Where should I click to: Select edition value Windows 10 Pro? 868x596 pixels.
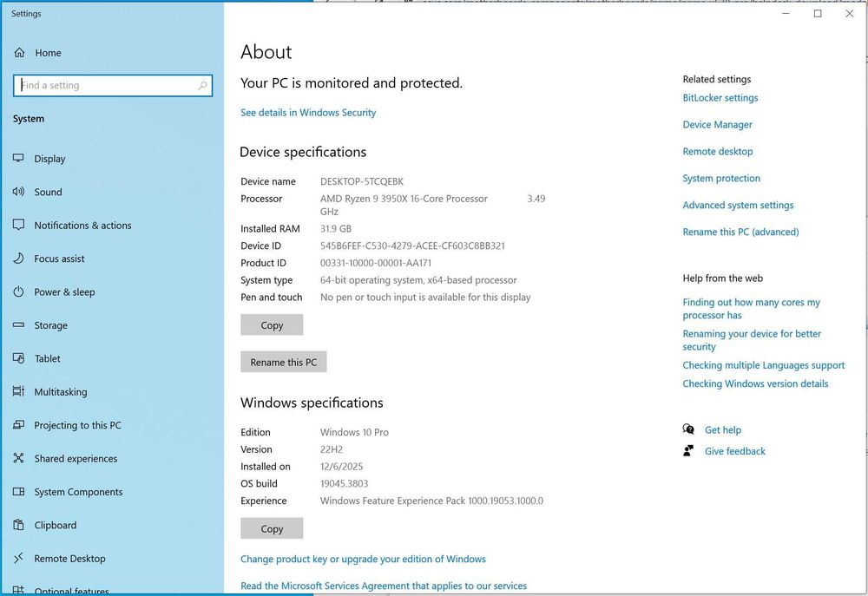(354, 432)
